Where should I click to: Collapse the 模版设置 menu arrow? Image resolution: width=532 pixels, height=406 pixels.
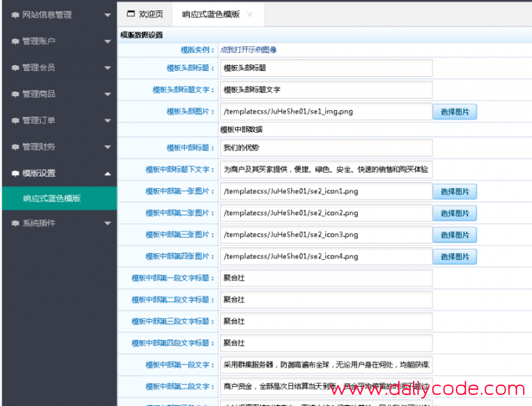pos(107,173)
